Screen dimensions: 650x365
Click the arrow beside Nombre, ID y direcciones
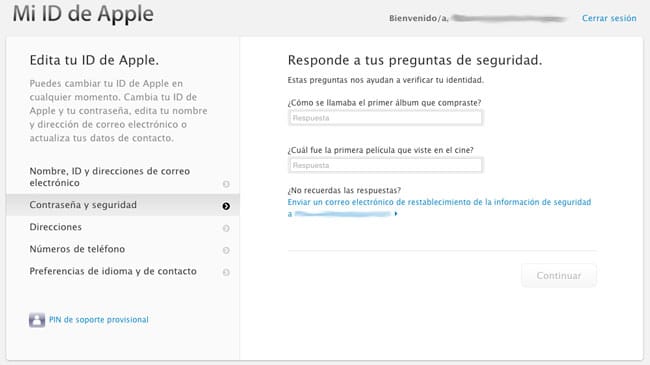point(226,184)
